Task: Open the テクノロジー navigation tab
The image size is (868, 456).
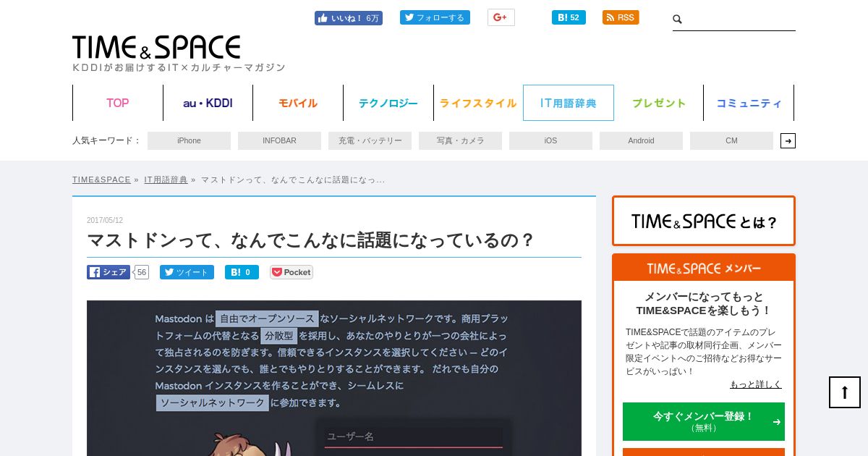Action: pyautogui.click(x=388, y=103)
